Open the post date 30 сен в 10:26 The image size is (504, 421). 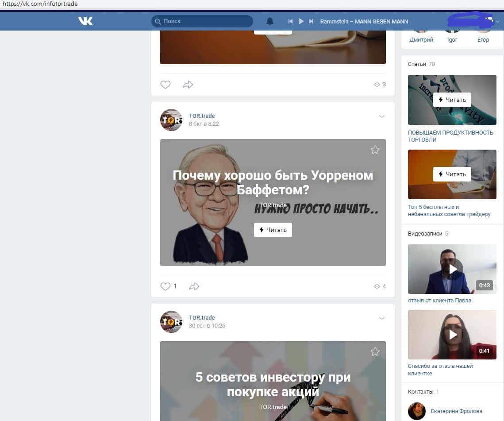coord(207,325)
